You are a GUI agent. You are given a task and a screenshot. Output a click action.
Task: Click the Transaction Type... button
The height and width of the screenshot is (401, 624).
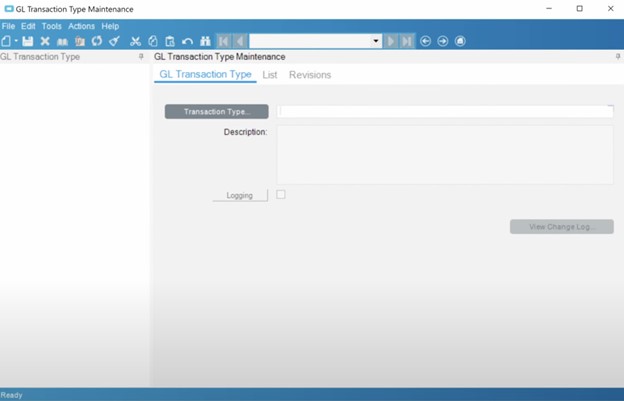tap(216, 112)
